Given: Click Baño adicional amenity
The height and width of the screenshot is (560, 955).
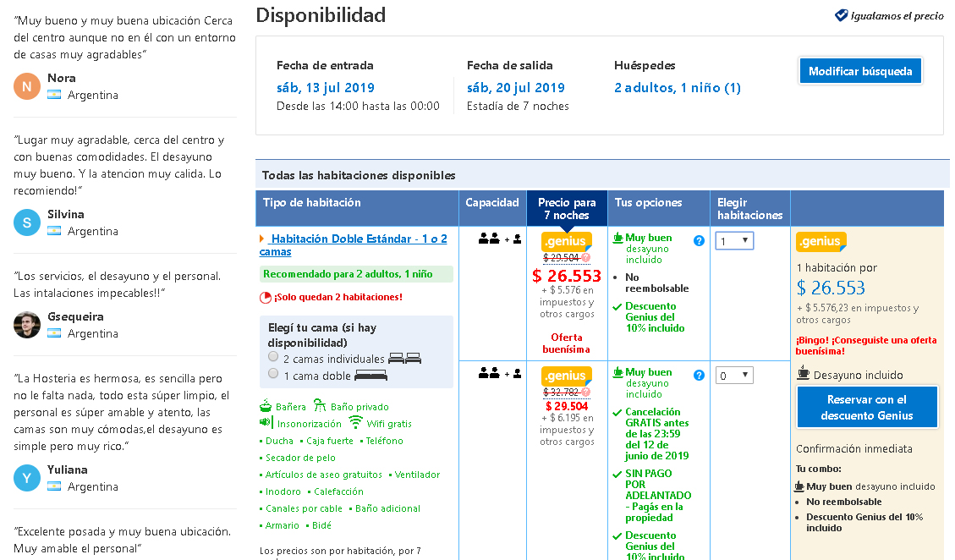Looking at the screenshot, I should [x=388, y=508].
